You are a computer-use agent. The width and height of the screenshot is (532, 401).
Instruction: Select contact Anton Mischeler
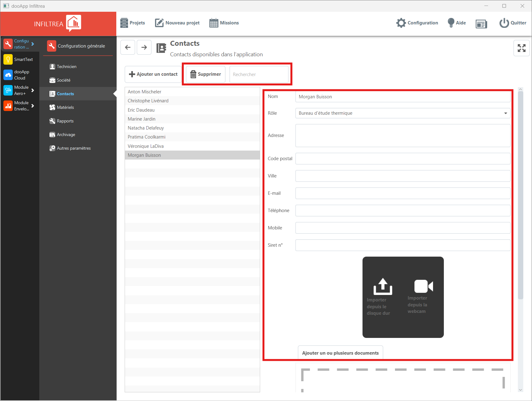[x=192, y=92]
